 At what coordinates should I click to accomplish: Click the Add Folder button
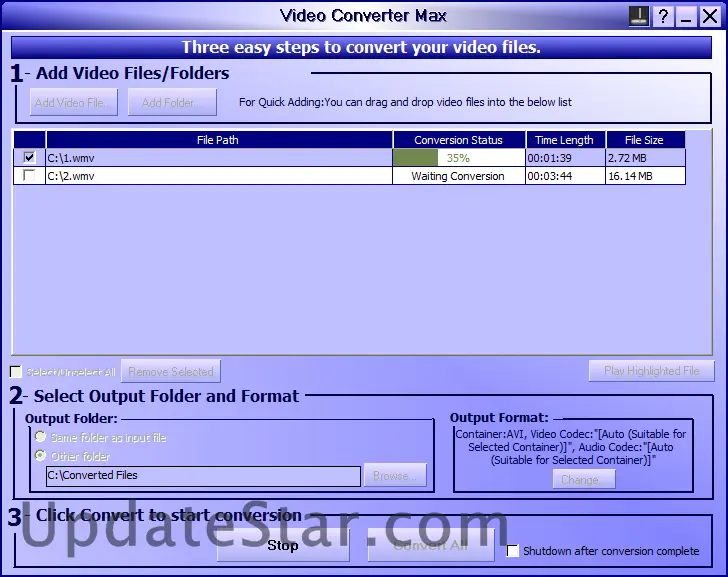pyautogui.click(x=172, y=102)
